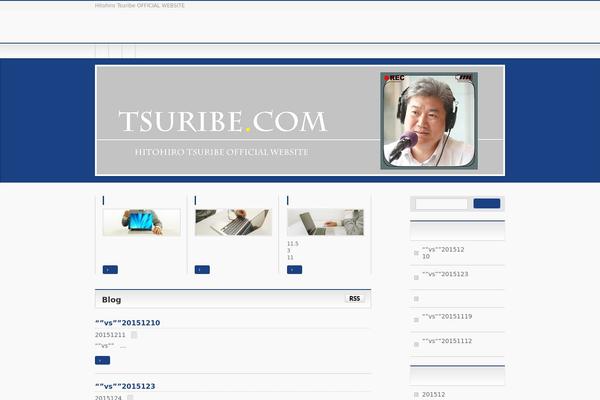
Task: Click the Blog section heading
Action: (x=111, y=300)
